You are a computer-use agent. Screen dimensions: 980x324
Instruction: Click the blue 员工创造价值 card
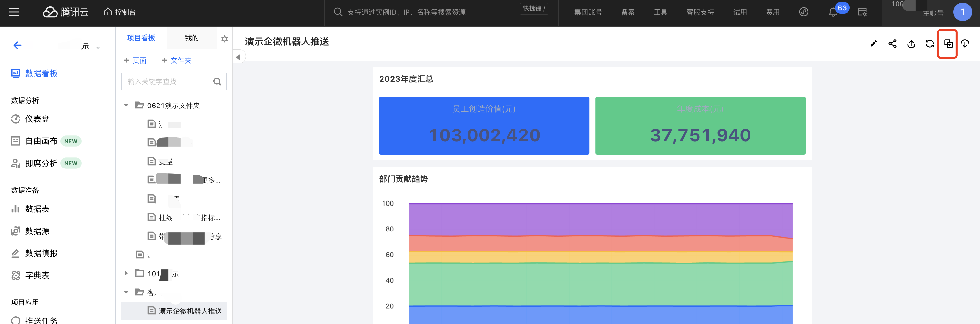[x=484, y=126]
